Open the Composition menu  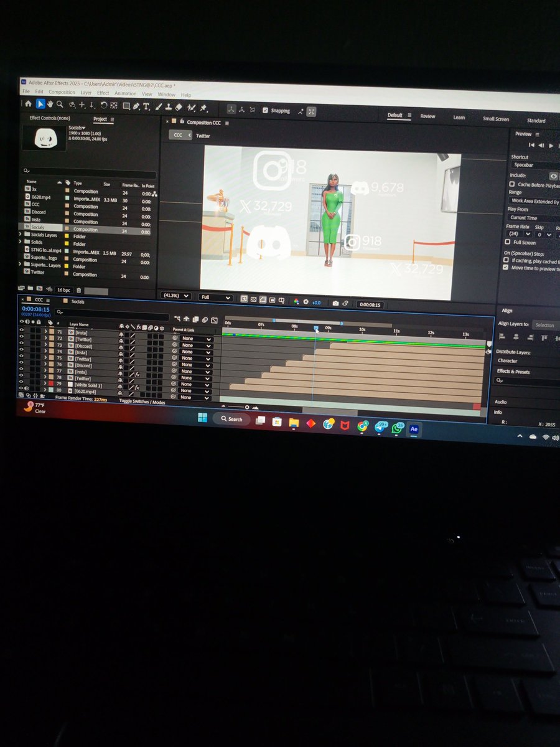(x=62, y=93)
